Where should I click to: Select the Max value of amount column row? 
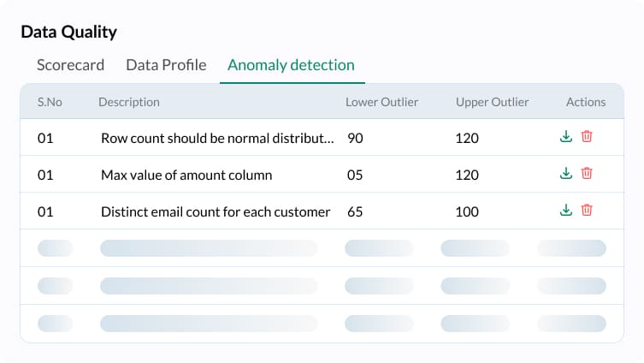click(x=322, y=174)
